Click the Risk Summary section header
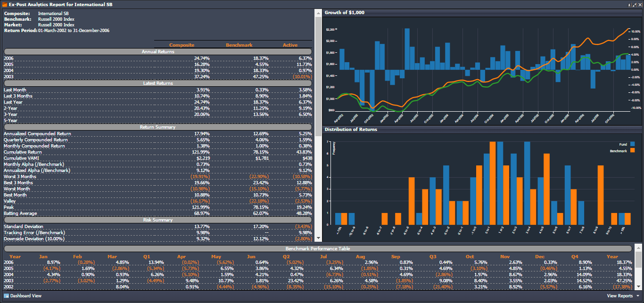This screenshot has height=303, width=644. pyautogui.click(x=158, y=220)
